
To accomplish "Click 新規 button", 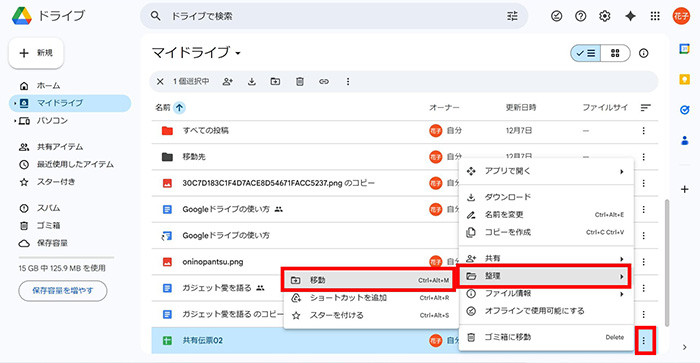I will 36,53.
